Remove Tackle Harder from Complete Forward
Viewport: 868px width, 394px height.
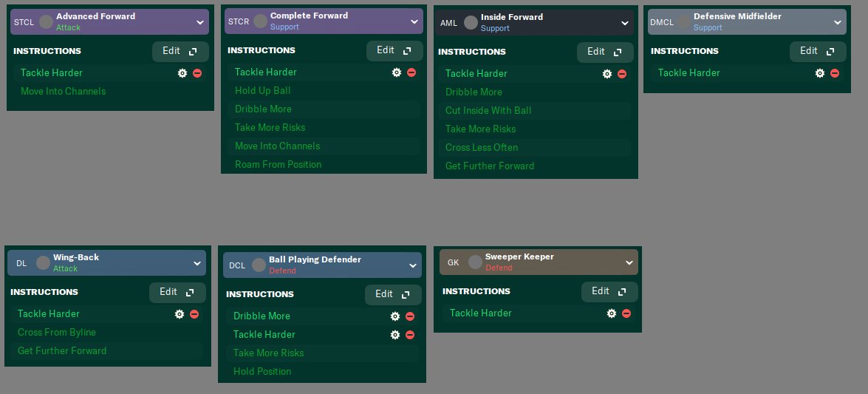click(411, 72)
